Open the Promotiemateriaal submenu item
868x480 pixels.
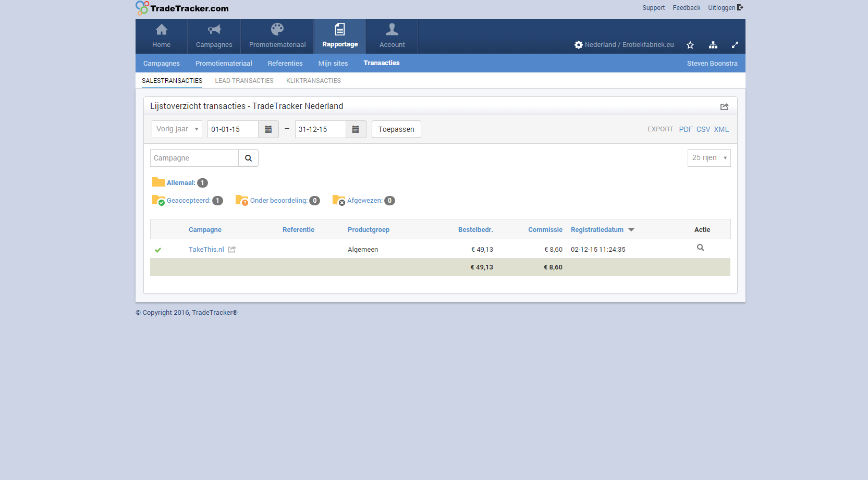coord(224,63)
